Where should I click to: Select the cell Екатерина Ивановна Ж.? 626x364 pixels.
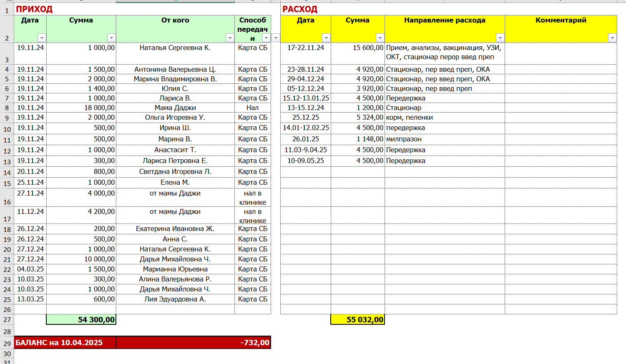coord(175,228)
